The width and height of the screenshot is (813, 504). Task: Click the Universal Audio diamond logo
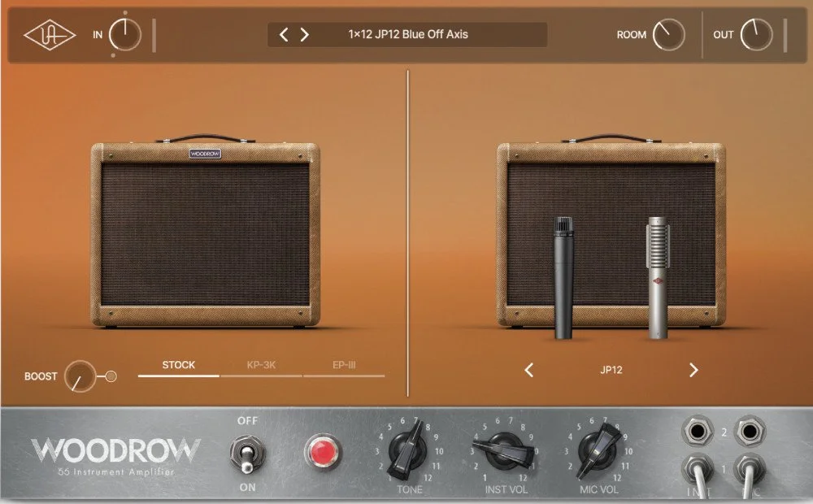pos(50,35)
